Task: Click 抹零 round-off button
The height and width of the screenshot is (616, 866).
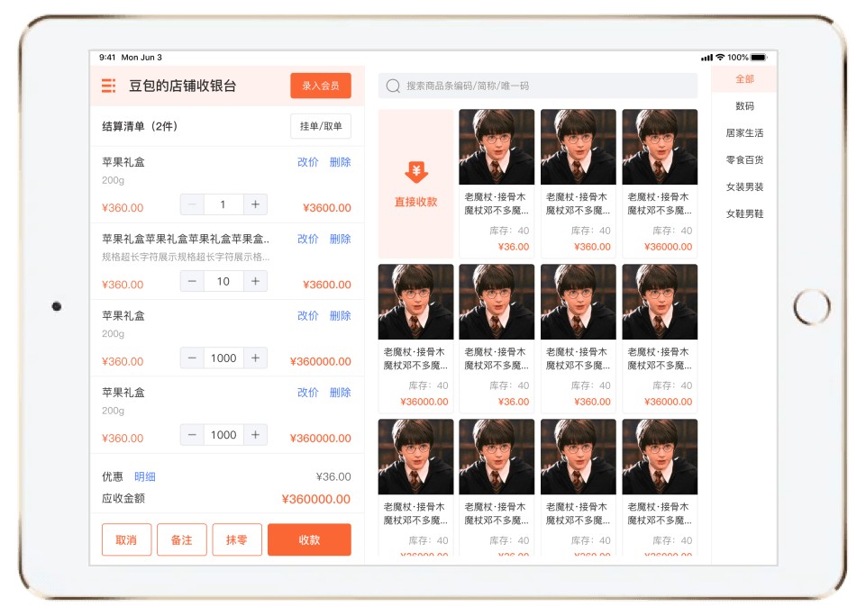Action: pyautogui.click(x=237, y=539)
